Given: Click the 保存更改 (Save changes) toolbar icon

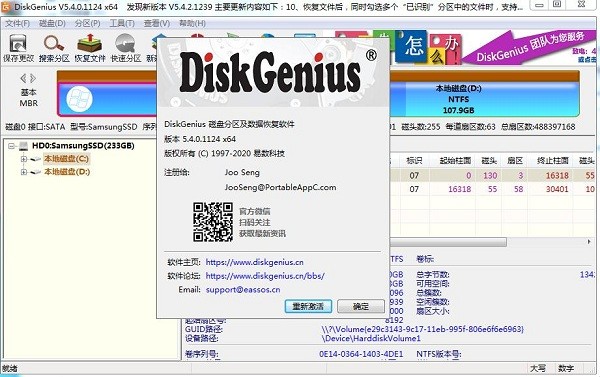Looking at the screenshot, I should (18, 48).
